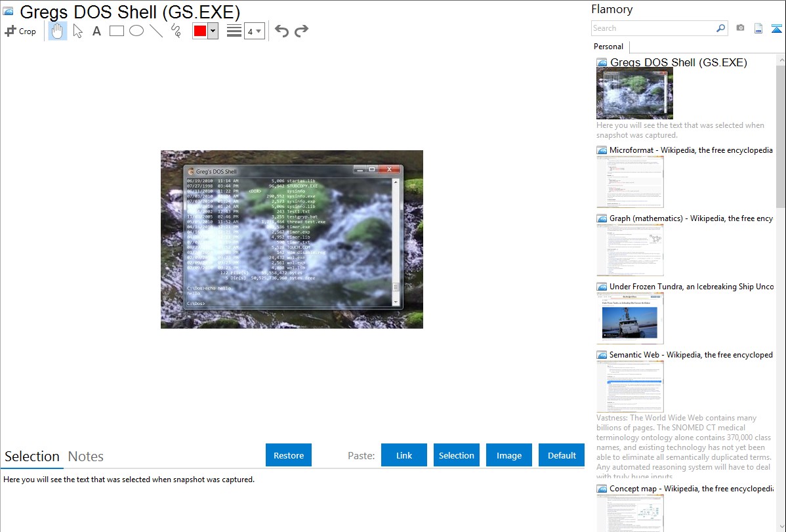
Task: Select the Crop tool
Action: tap(20, 31)
